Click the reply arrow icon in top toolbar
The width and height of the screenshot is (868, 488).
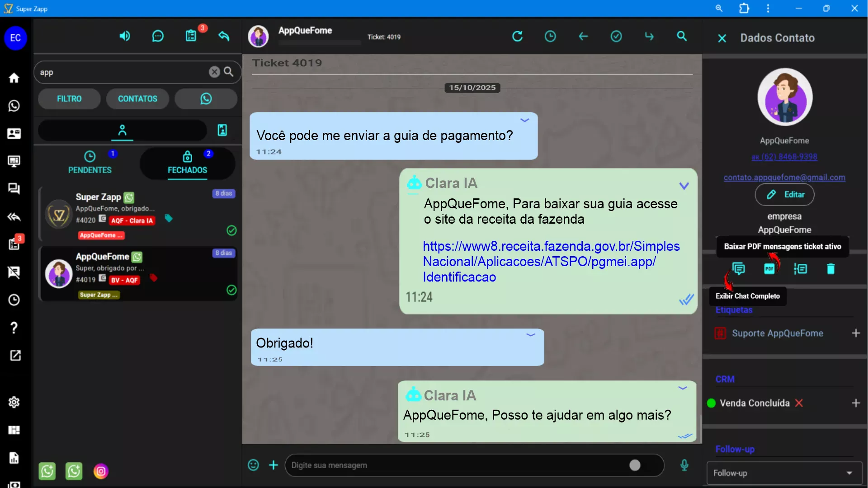224,36
